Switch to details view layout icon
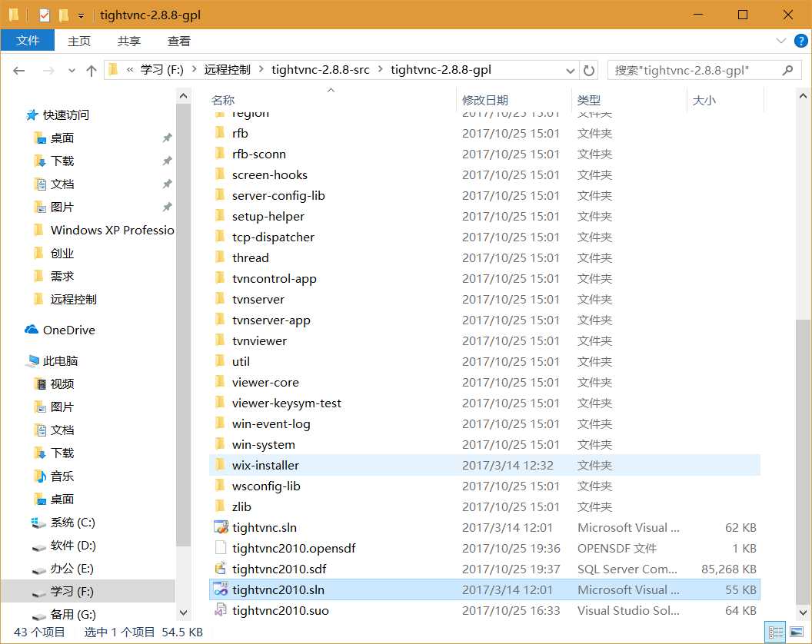This screenshot has height=644, width=812. (776, 632)
